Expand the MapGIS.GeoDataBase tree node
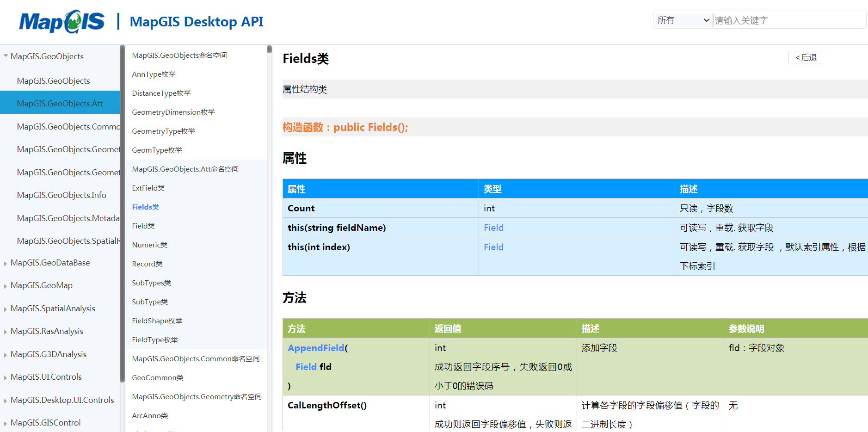This screenshot has width=868, height=432. (6, 263)
